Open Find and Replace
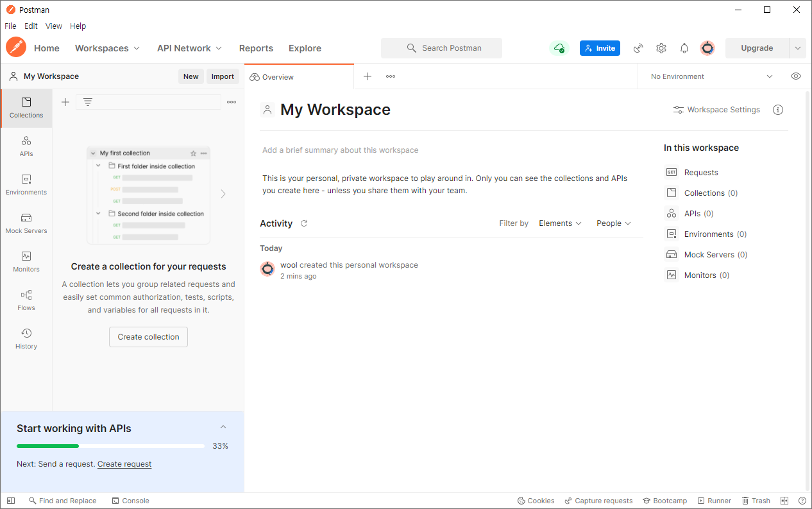 [62, 501]
